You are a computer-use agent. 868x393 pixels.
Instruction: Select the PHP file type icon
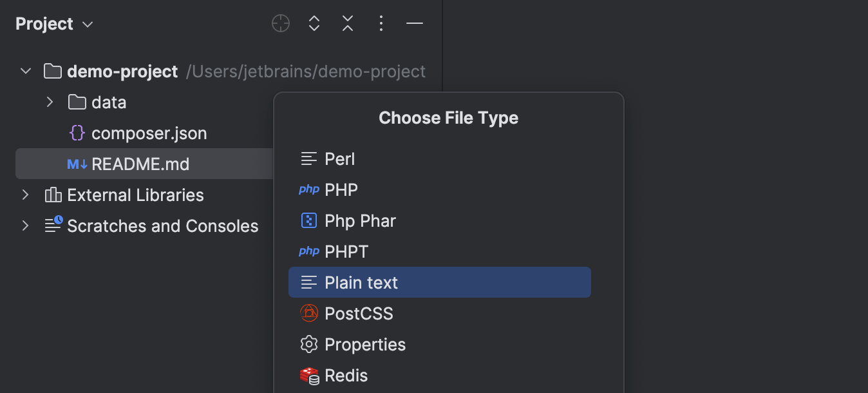[309, 189]
